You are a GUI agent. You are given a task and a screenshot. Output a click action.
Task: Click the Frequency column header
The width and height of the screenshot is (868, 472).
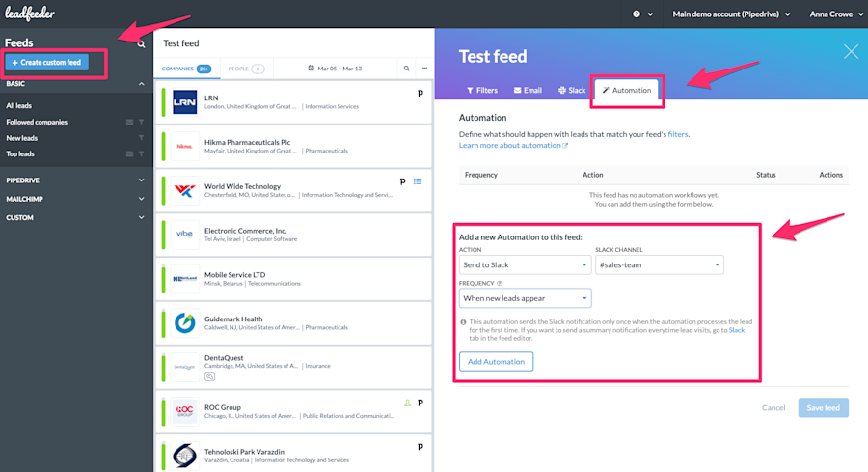480,175
